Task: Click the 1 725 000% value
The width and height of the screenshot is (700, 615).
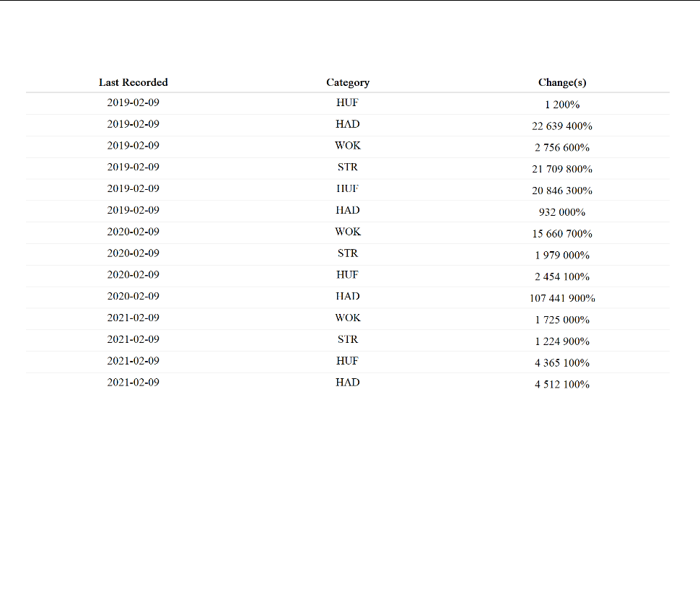Action: pyautogui.click(x=561, y=320)
